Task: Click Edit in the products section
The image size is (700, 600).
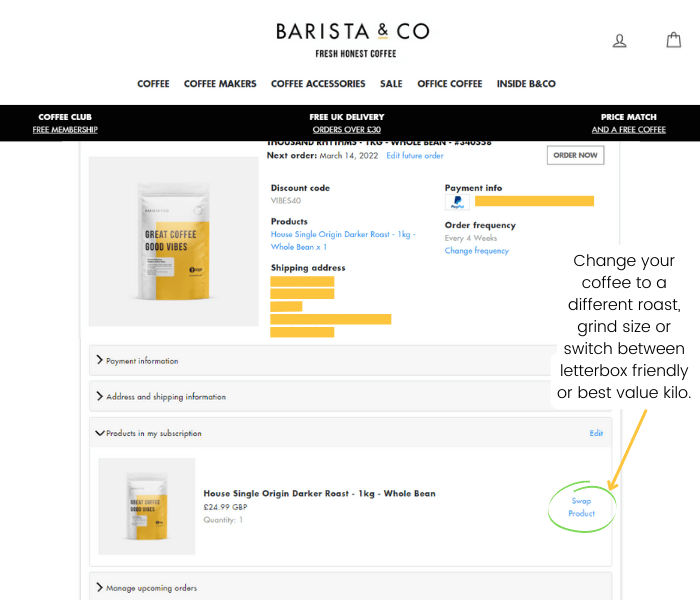Action: tap(596, 433)
